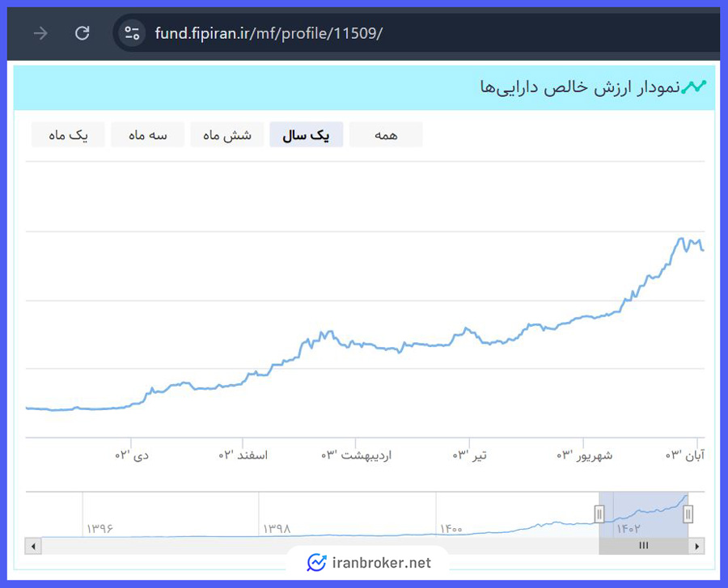Image resolution: width=728 pixels, height=588 pixels.
Task: Select the سه ماه range button
Action: (x=148, y=134)
